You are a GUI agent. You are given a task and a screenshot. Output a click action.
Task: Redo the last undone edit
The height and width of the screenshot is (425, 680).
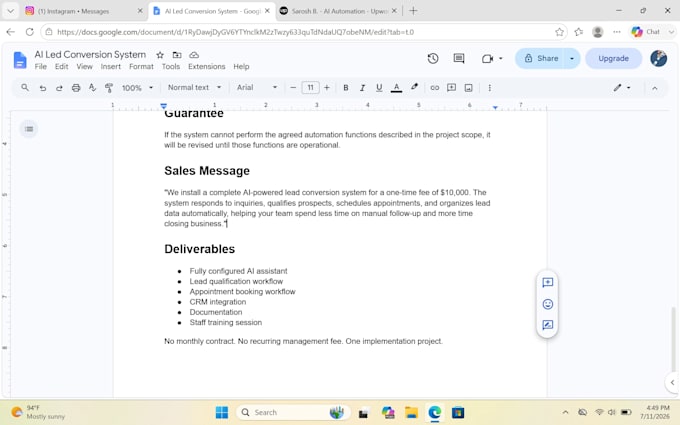click(x=59, y=88)
